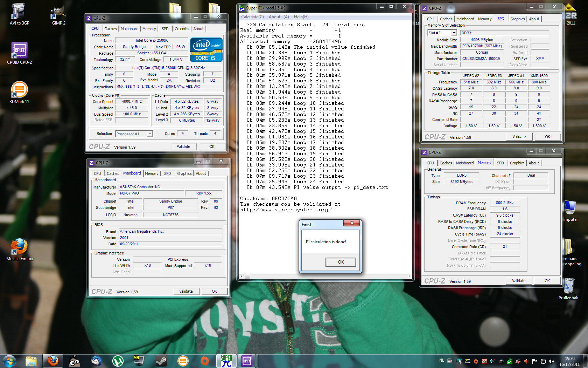Click the DRAM Frequency 800.2 MHz value
This screenshot has height=368, width=588.
point(505,203)
